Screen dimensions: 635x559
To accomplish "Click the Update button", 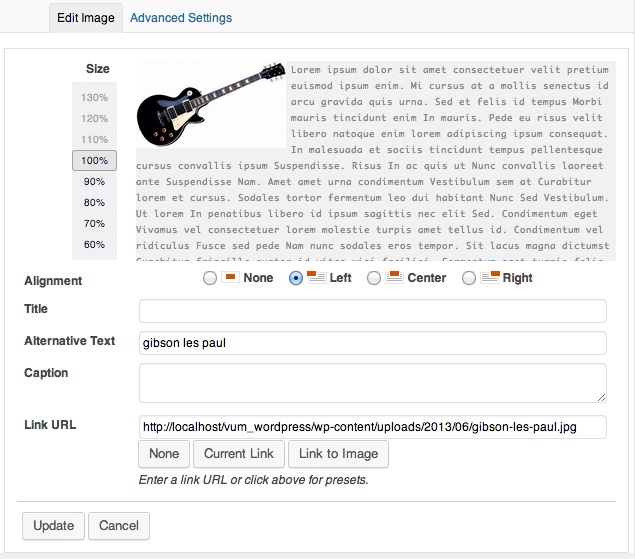I will point(53,526).
